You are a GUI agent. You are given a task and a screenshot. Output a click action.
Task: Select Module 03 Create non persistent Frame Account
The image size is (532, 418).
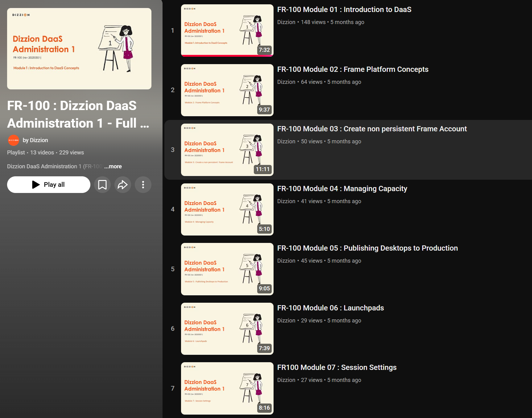pyautogui.click(x=372, y=129)
